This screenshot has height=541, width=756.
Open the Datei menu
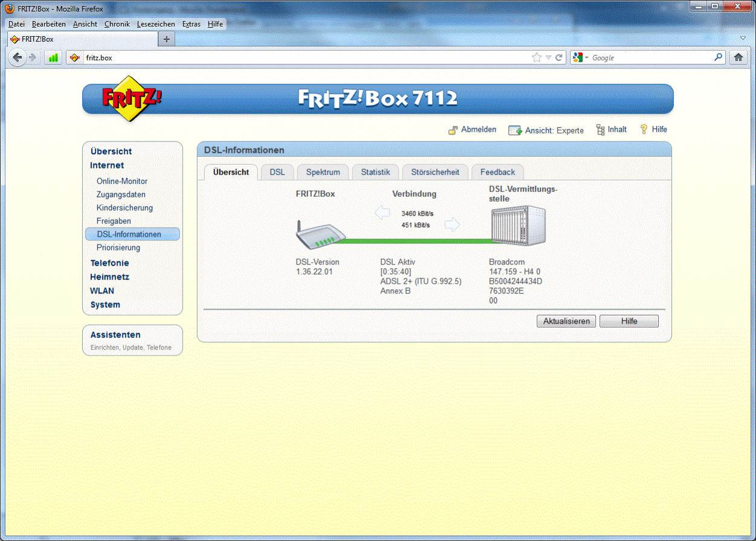17,24
